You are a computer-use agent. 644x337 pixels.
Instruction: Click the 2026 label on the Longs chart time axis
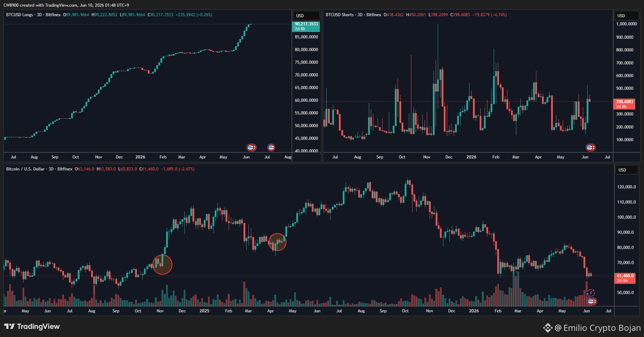click(140, 157)
